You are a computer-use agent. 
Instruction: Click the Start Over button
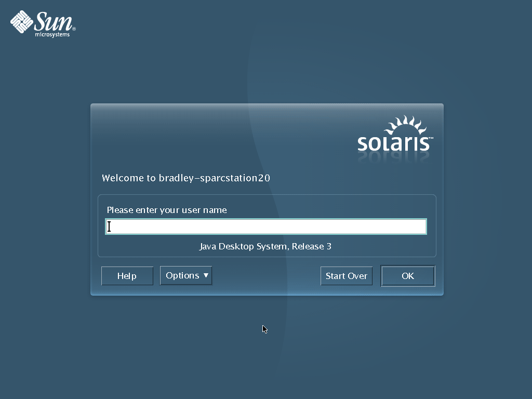pyautogui.click(x=347, y=276)
